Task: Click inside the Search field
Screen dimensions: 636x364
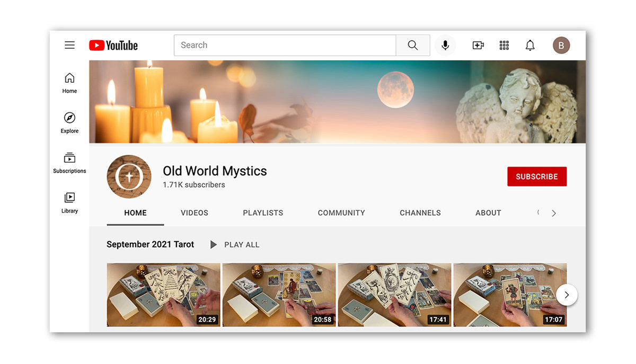Action: [x=285, y=46]
